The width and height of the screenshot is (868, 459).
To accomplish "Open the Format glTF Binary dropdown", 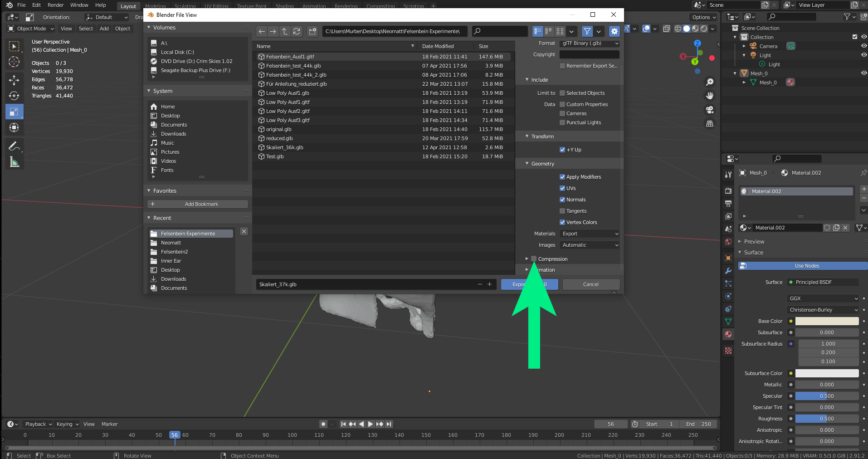I will click(x=590, y=44).
